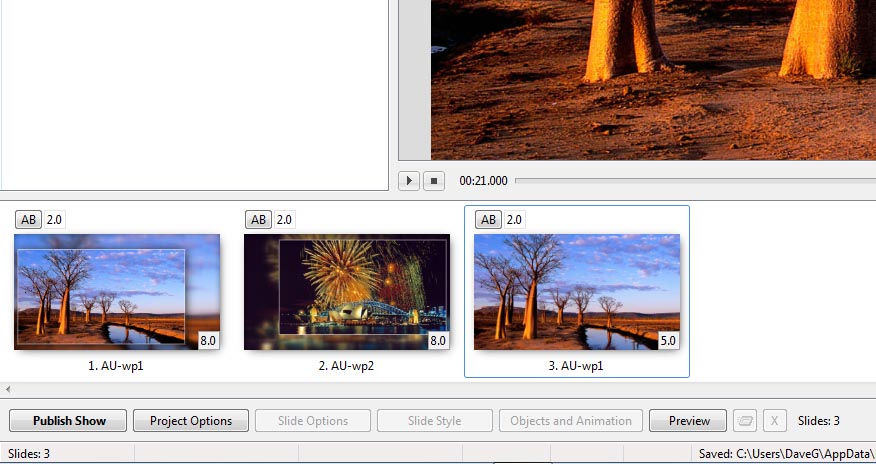Stop the slideshow preview playback

(x=434, y=181)
